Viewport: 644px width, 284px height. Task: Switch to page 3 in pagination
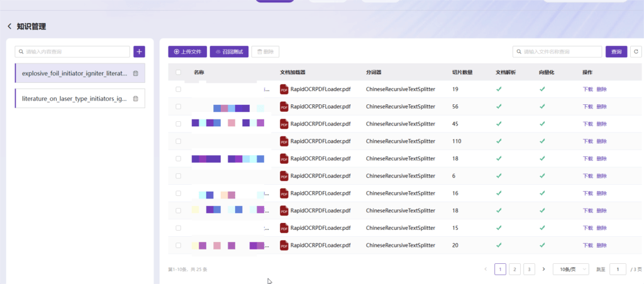[529, 269]
